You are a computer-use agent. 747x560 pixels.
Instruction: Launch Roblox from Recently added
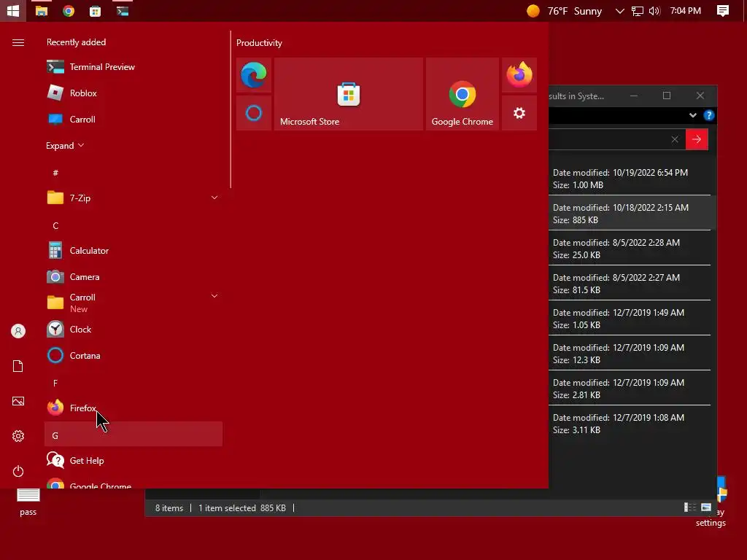[133, 93]
